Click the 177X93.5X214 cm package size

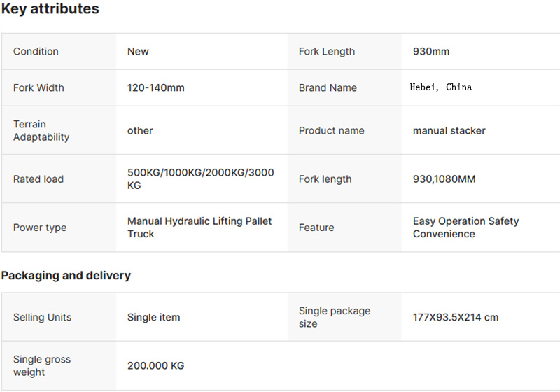(x=456, y=317)
